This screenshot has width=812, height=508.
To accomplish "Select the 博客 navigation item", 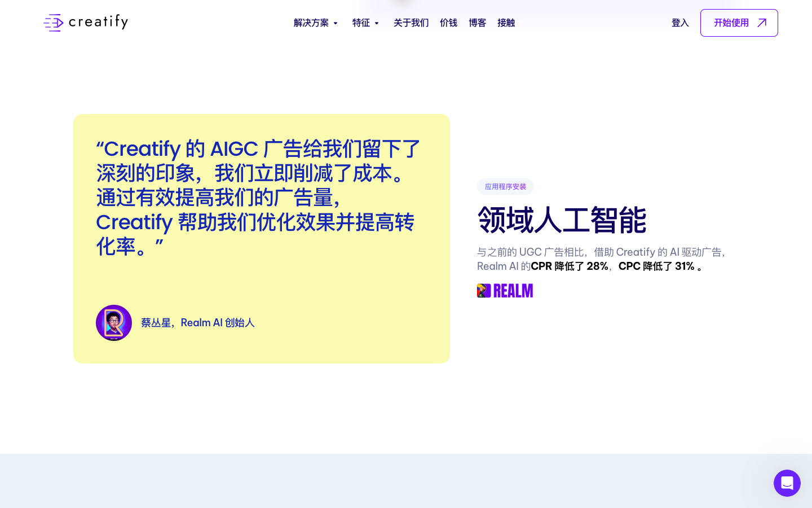I will 478,23.
